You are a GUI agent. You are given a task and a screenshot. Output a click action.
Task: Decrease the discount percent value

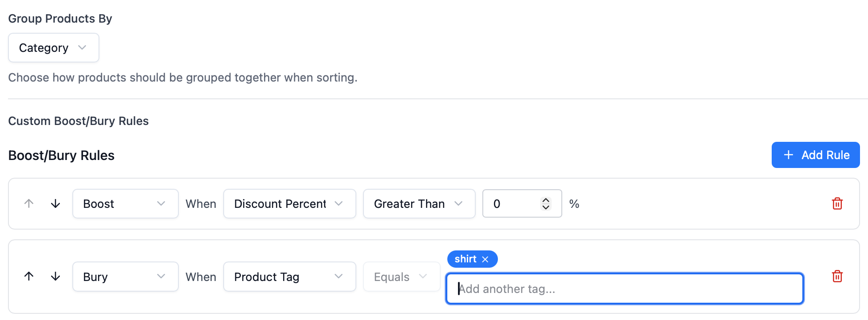coord(546,207)
